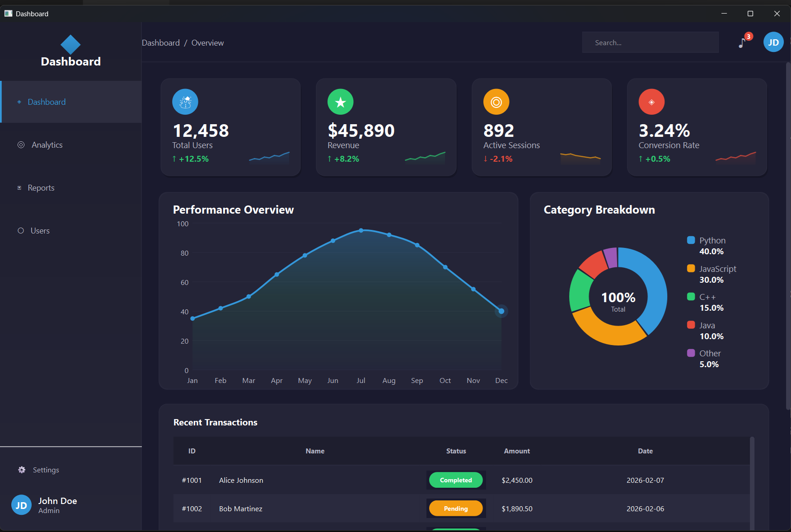This screenshot has height=532, width=791.
Task: Click the Revenue star icon
Action: click(x=340, y=102)
